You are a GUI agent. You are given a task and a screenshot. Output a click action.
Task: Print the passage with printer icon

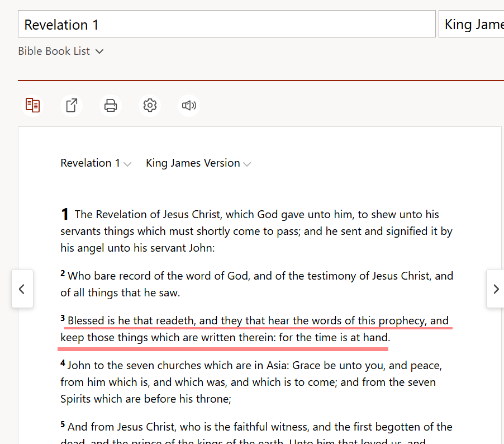[x=111, y=106]
